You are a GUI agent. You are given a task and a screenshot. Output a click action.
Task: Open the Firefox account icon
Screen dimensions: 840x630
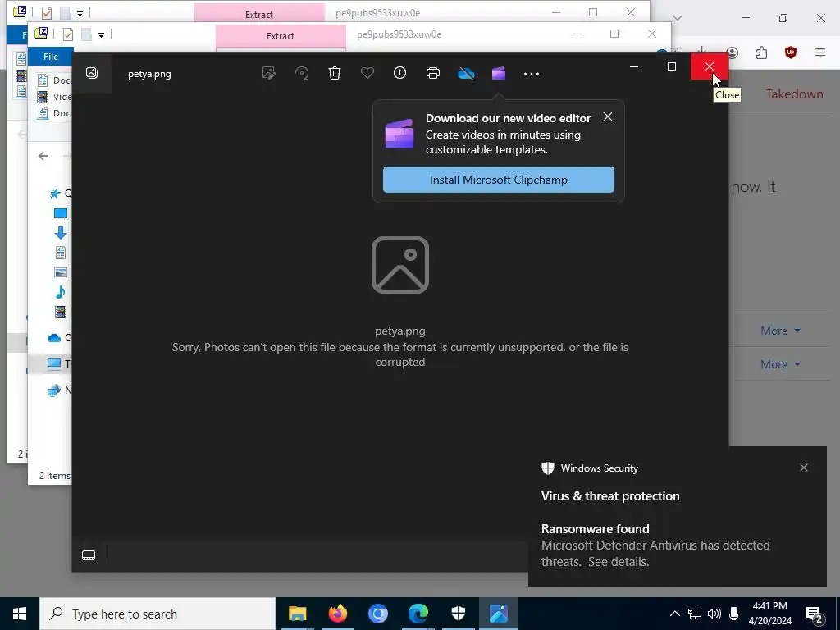[x=733, y=52]
